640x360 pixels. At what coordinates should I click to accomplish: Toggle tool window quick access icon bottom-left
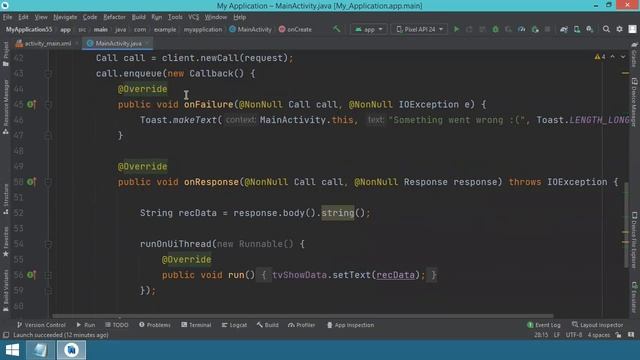click(6, 335)
